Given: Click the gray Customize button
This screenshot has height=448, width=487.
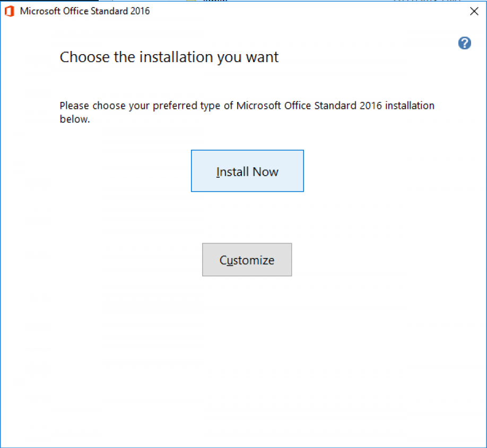Looking at the screenshot, I should [247, 260].
